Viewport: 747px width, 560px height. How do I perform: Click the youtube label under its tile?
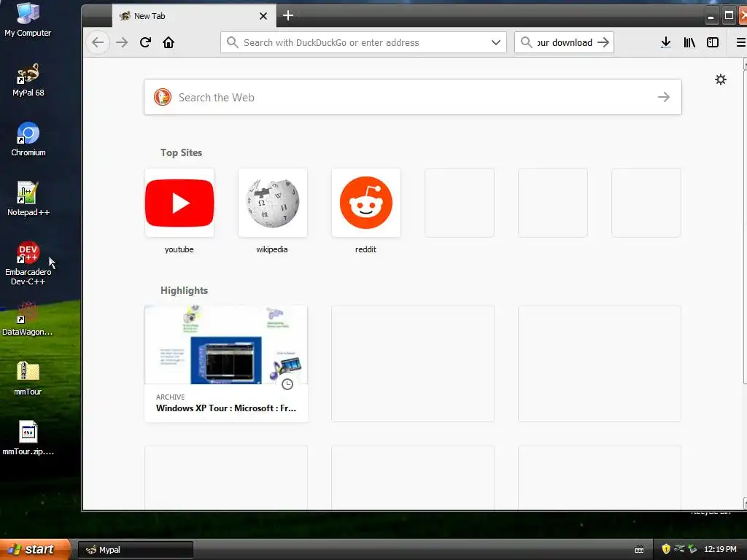point(179,249)
